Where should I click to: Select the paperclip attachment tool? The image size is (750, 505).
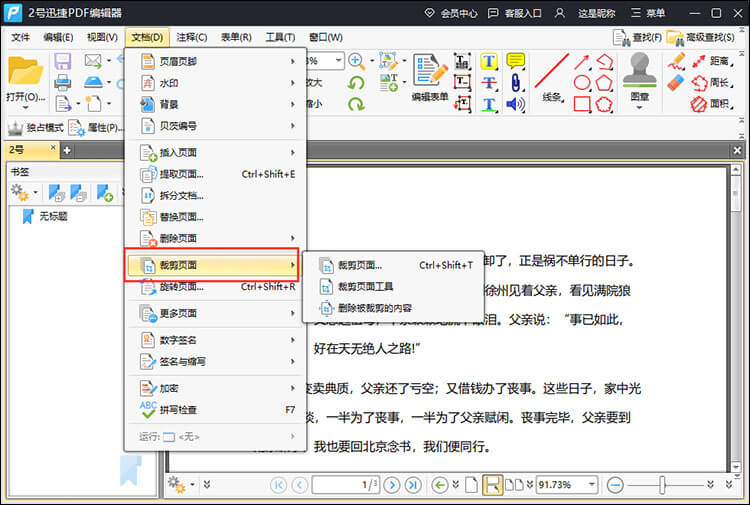(516, 82)
